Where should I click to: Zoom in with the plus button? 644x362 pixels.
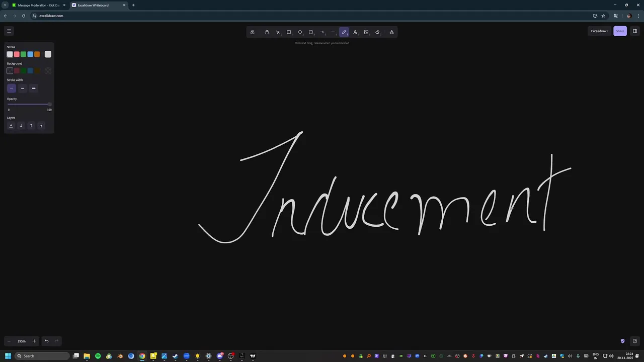(x=34, y=341)
